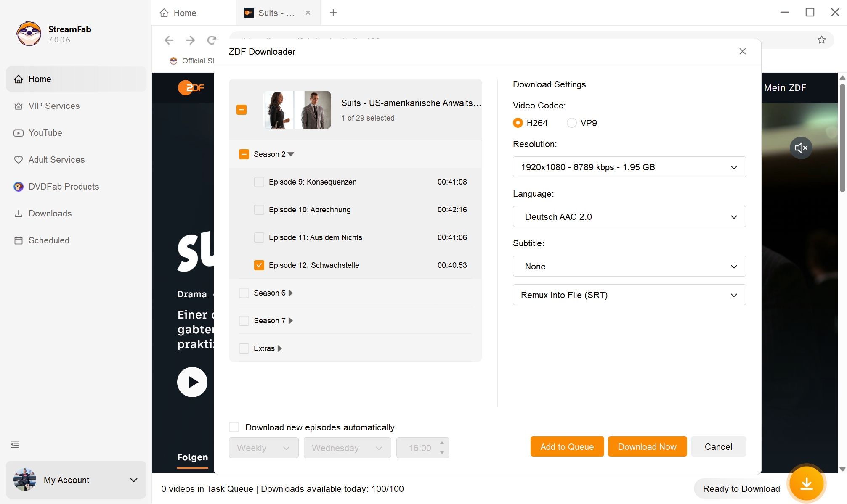The width and height of the screenshot is (847, 504).
Task: Click Add to Queue button
Action: tap(567, 446)
